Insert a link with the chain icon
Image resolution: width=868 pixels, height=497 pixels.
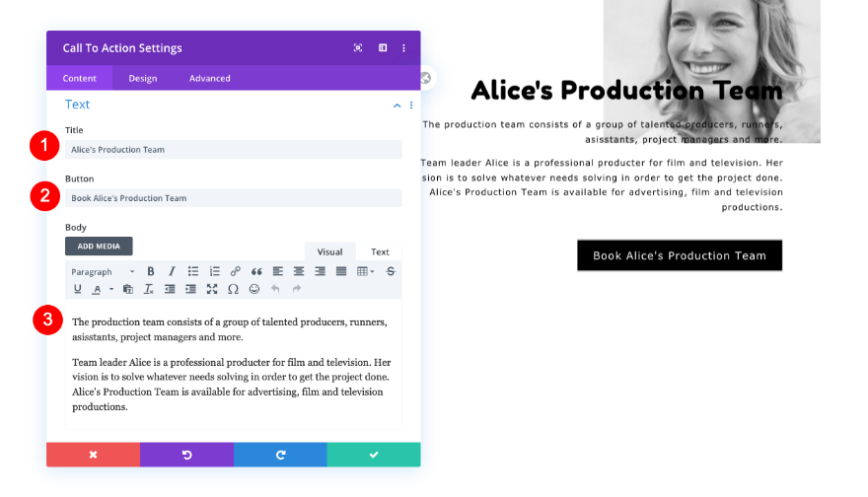[236, 272]
